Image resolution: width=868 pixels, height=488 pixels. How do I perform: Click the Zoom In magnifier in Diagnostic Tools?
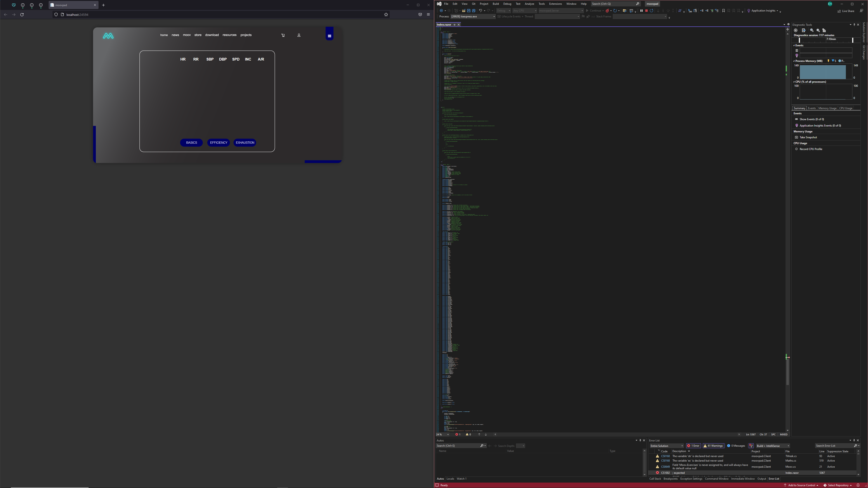coord(812,30)
